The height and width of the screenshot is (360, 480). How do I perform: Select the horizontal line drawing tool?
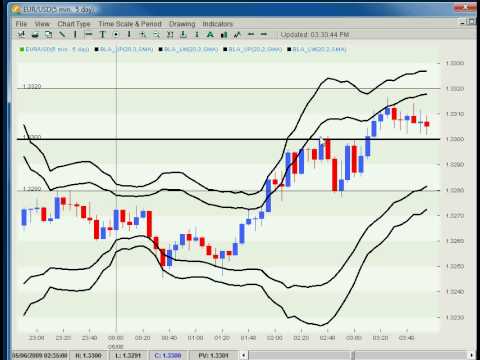point(89,34)
